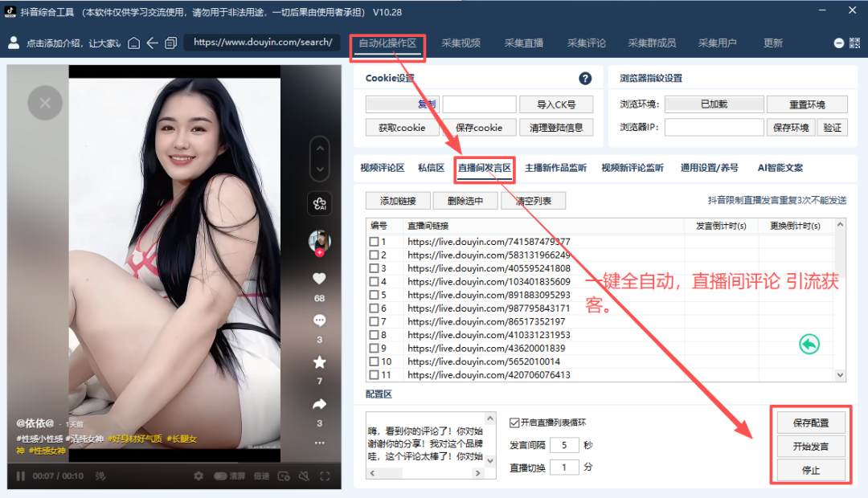
Task: Like the video with heart icon
Action: pos(319,279)
